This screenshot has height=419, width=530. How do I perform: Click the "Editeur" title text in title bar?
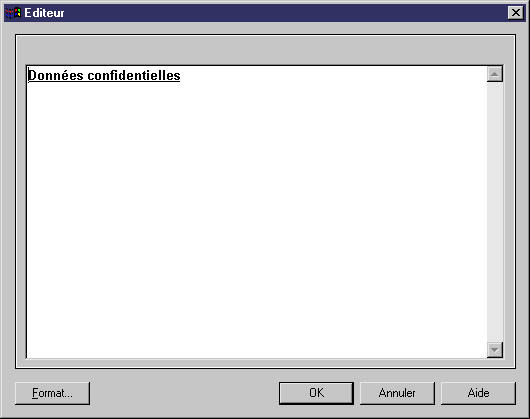tap(44, 13)
